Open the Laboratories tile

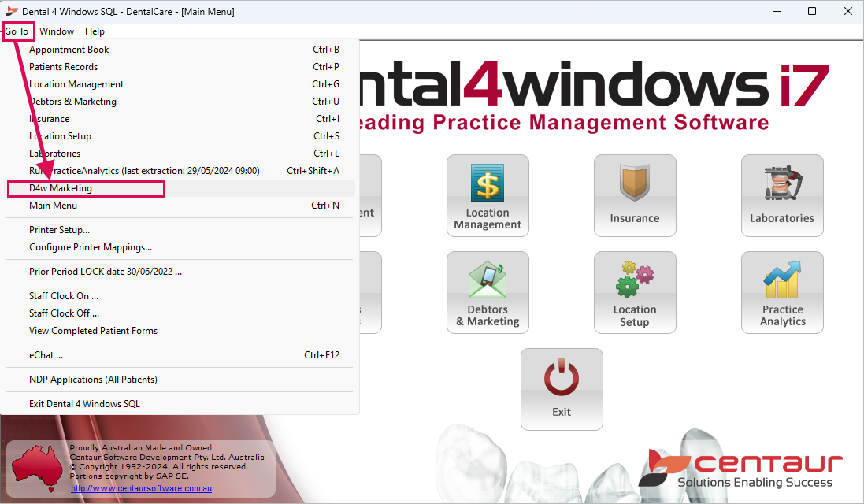pyautogui.click(x=782, y=195)
